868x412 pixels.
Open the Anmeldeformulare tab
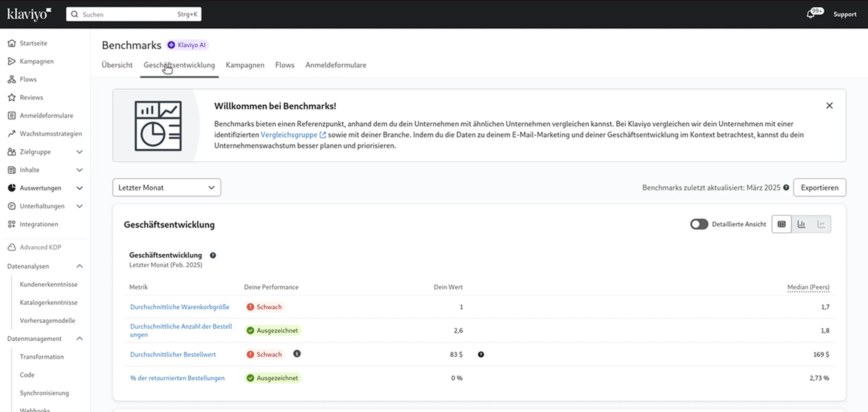tap(336, 65)
